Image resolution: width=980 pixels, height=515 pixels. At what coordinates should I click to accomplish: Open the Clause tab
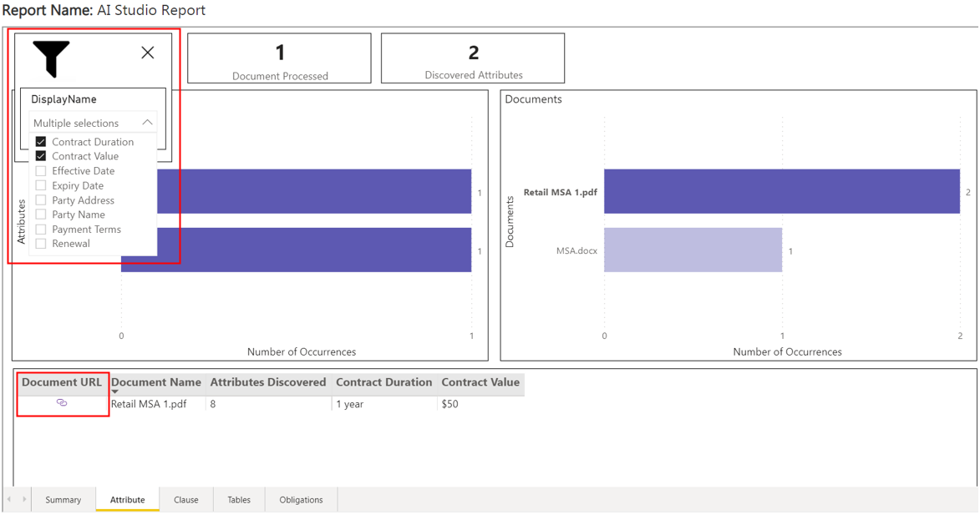coord(185,500)
